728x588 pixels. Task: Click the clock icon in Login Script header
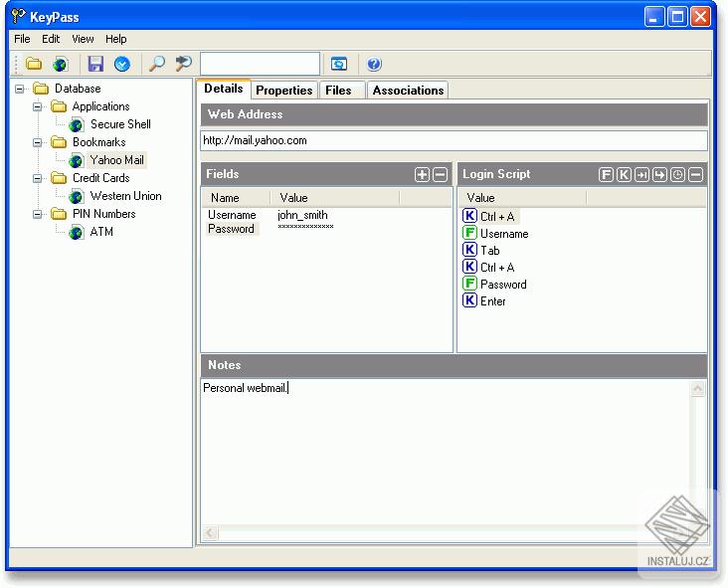click(677, 175)
